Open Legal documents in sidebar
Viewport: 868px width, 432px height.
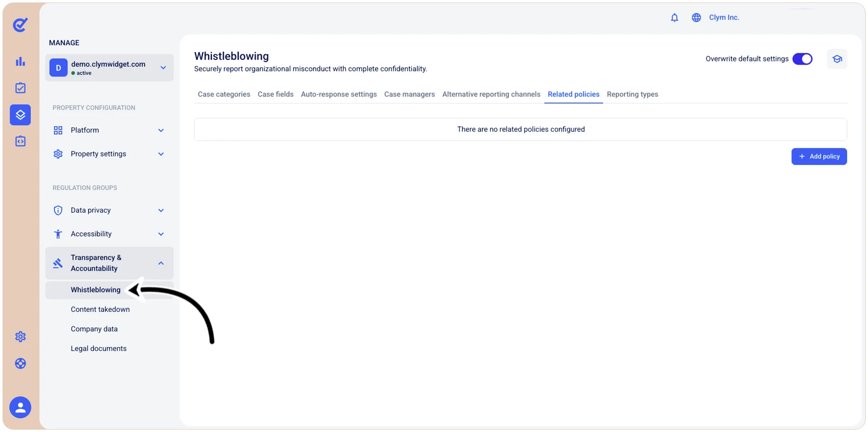coord(99,348)
